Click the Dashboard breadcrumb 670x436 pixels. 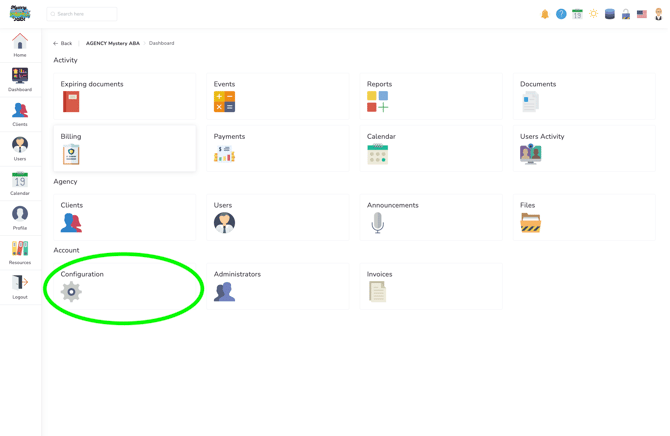[162, 43]
